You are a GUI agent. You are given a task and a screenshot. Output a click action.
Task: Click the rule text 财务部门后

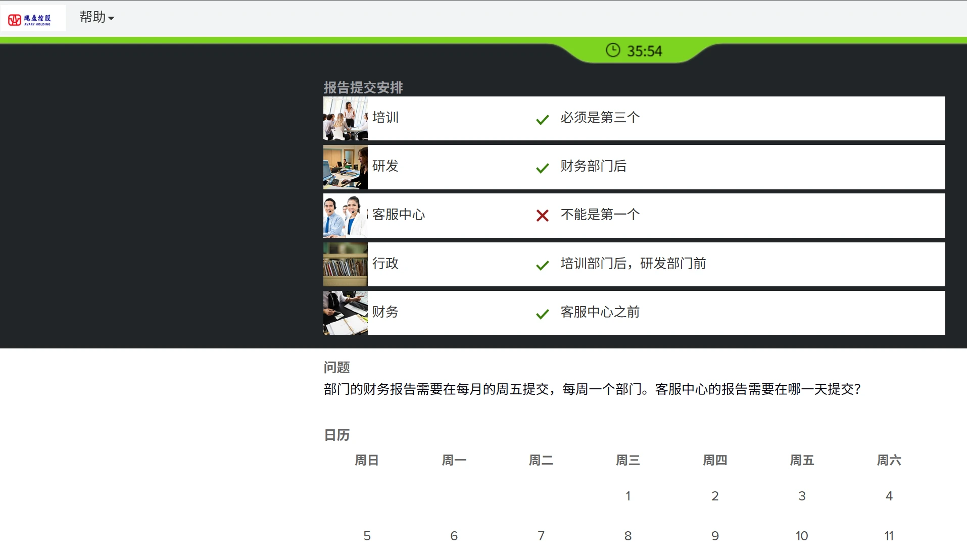click(594, 166)
